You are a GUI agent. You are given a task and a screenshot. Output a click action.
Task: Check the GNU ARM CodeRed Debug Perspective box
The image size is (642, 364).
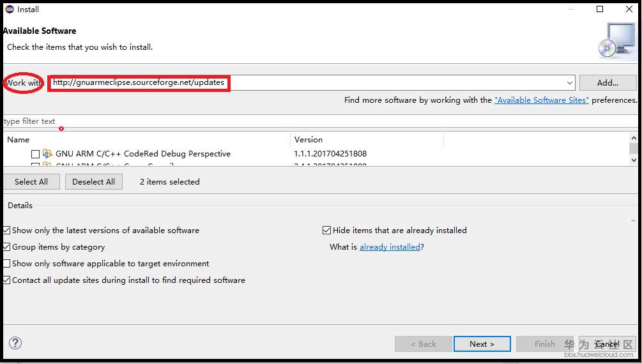click(x=36, y=154)
